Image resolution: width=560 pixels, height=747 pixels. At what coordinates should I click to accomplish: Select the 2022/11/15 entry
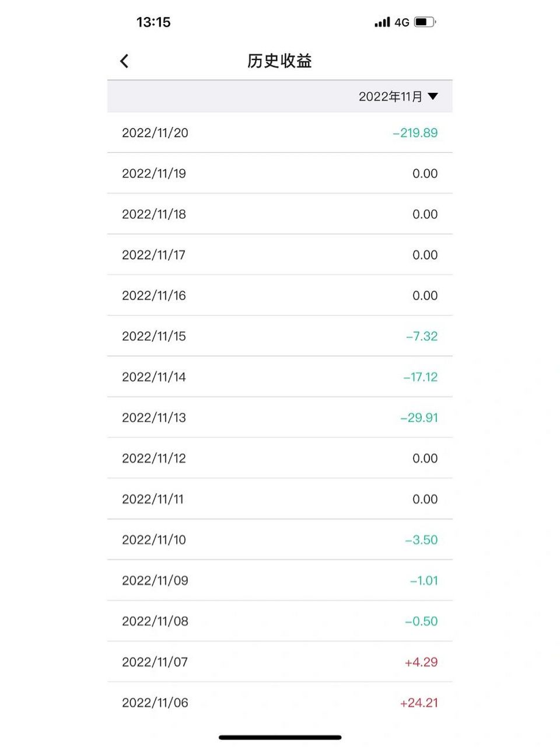(x=280, y=336)
